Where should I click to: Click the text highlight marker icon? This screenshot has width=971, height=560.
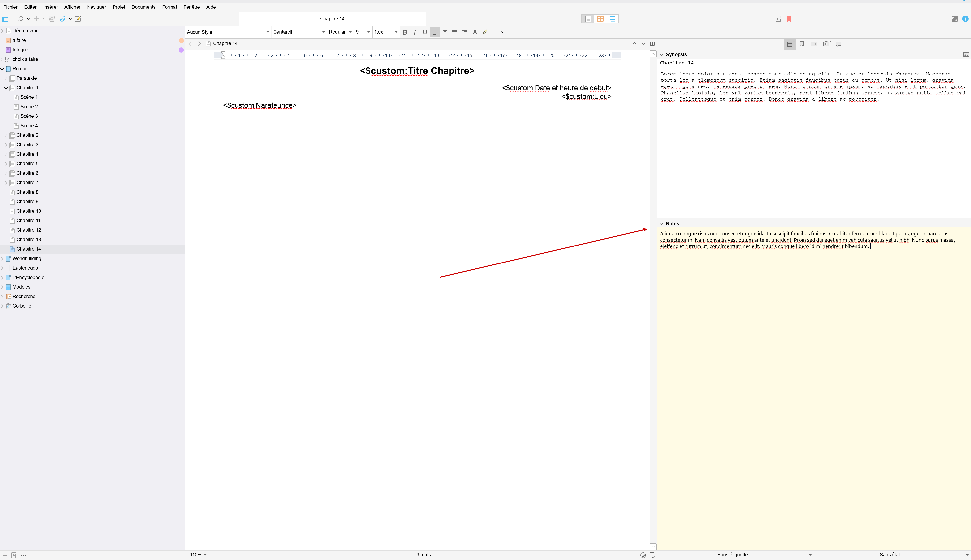(485, 32)
